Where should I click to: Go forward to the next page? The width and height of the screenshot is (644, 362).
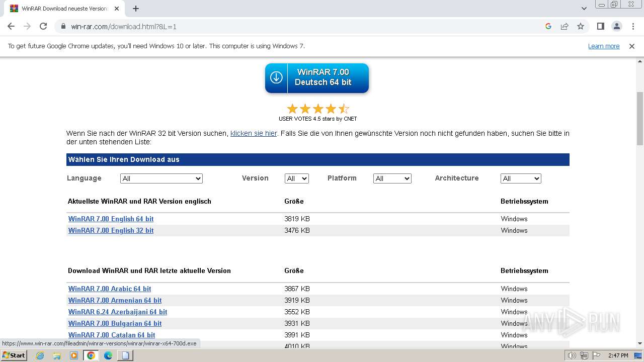pos(27,26)
